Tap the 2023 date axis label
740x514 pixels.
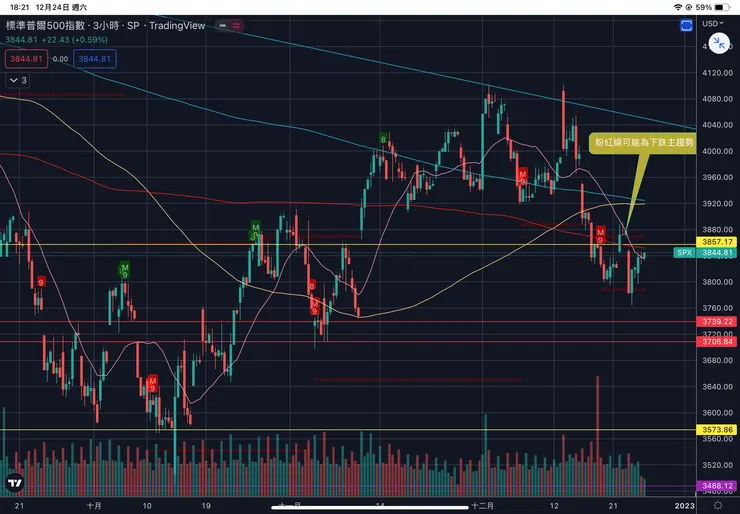(685, 506)
